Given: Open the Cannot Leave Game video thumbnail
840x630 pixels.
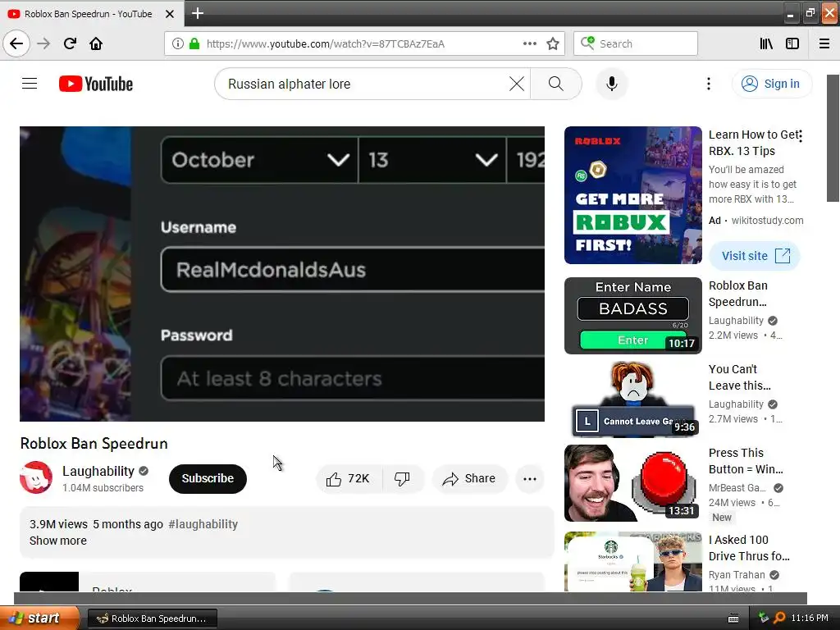Looking at the screenshot, I should coord(633,399).
